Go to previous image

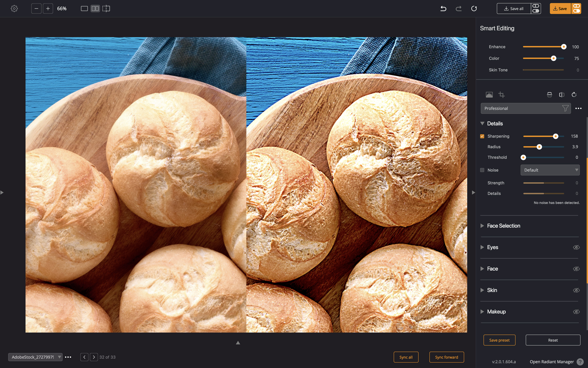click(x=84, y=357)
